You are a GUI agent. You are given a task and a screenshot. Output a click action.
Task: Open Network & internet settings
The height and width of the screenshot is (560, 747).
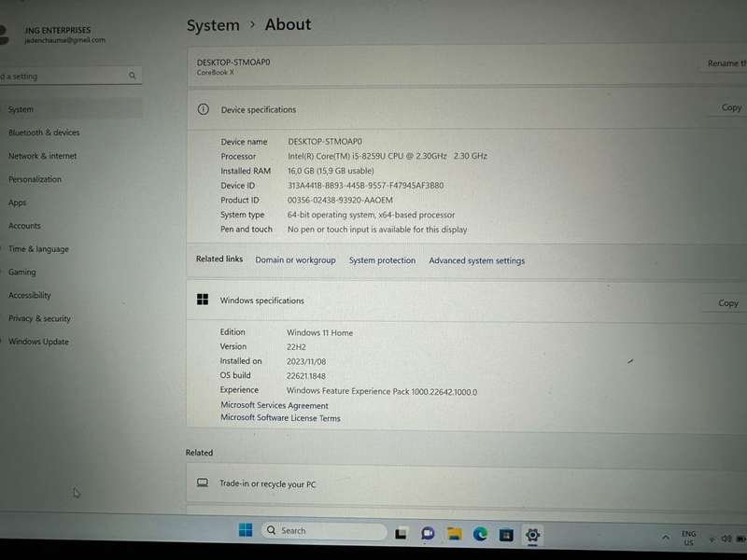pyautogui.click(x=42, y=156)
